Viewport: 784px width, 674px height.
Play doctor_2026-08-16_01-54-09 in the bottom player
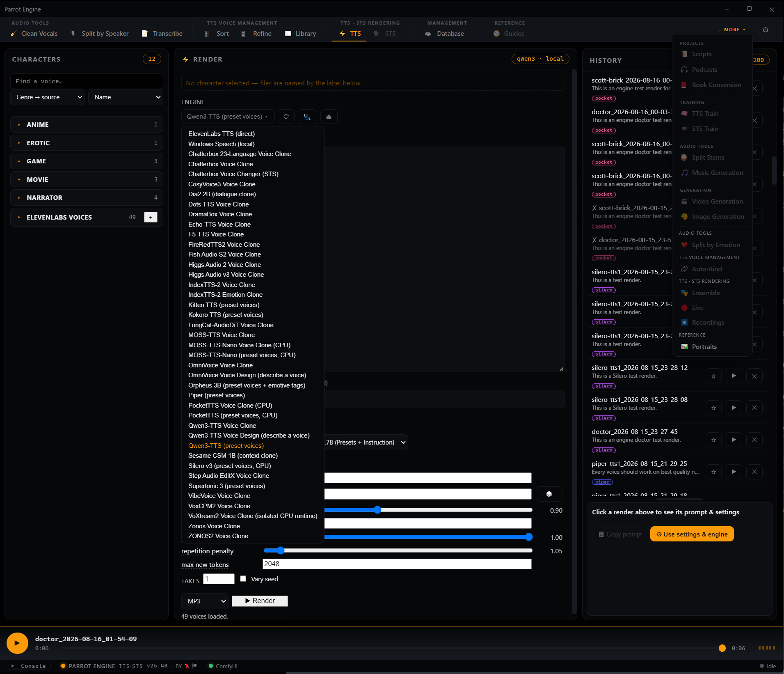[17, 643]
